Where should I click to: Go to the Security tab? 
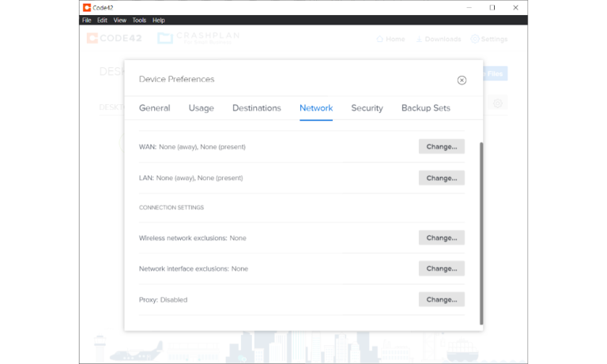pos(367,108)
